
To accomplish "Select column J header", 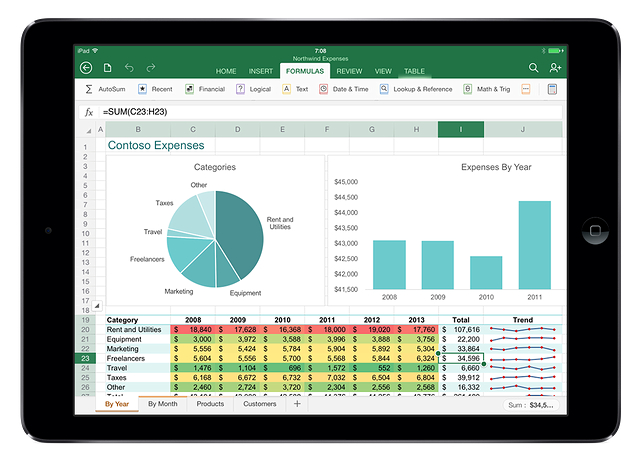I will tap(523, 129).
